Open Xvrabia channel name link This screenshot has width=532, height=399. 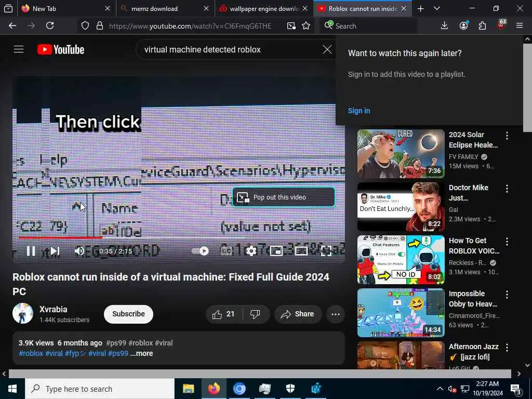pos(54,310)
